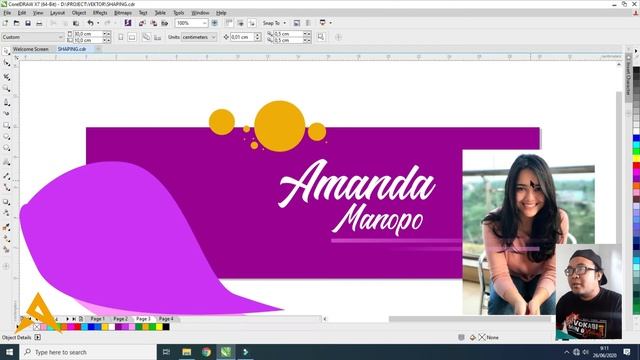This screenshot has width=640, height=360.
Task: Open the Object menu
Action: click(79, 13)
